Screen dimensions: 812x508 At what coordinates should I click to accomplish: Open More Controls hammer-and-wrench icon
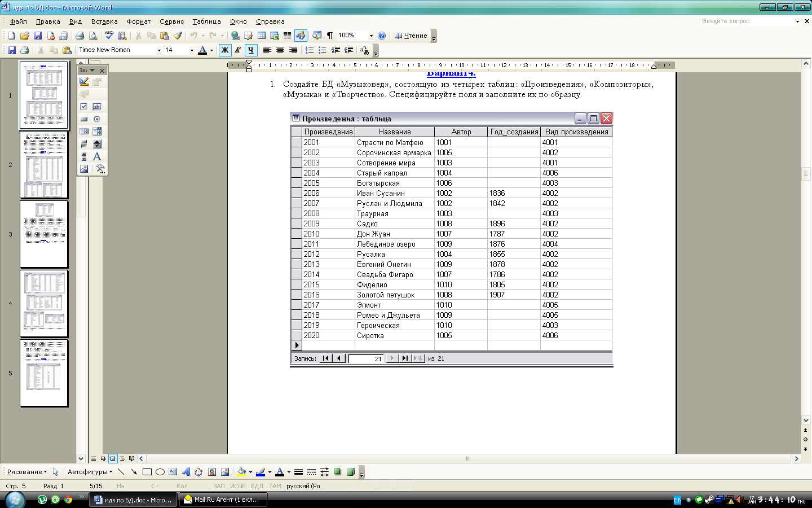coord(100,169)
